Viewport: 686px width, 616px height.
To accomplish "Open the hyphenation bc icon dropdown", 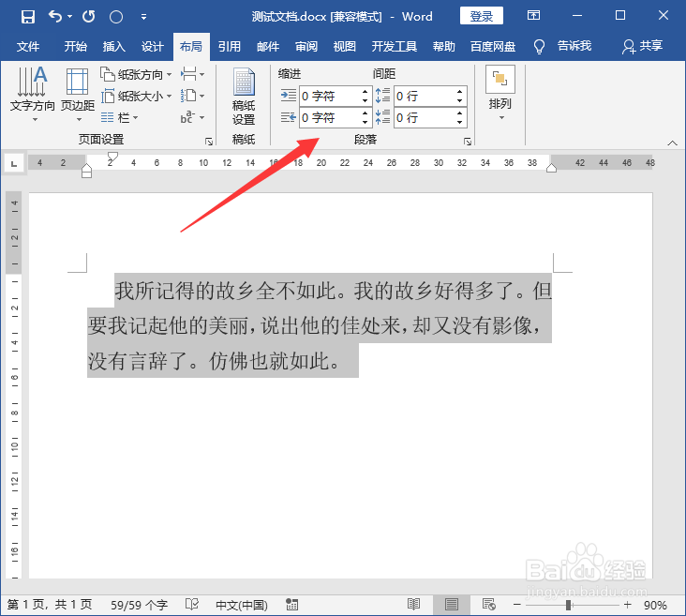I will 192,117.
